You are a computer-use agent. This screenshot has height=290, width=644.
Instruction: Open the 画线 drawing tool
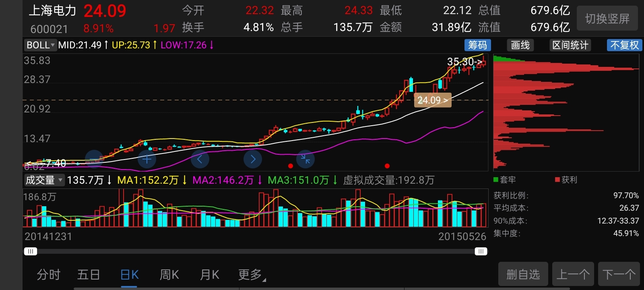pos(520,45)
